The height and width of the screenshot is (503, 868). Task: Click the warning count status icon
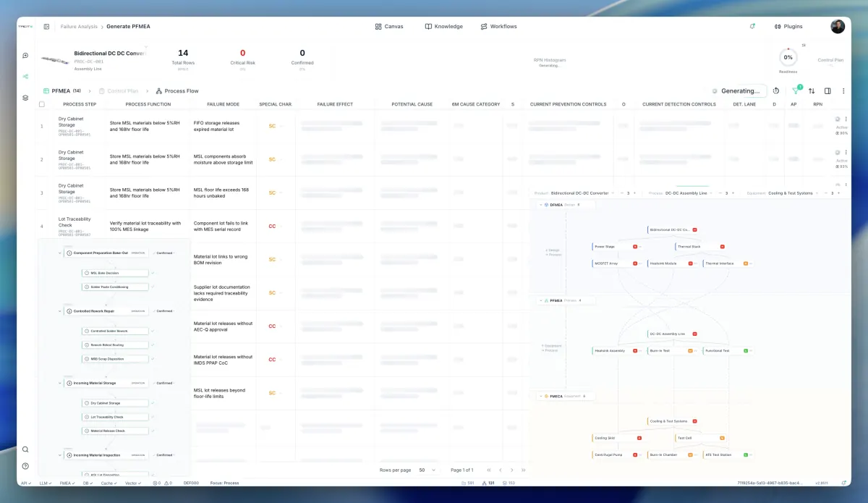coord(167,483)
